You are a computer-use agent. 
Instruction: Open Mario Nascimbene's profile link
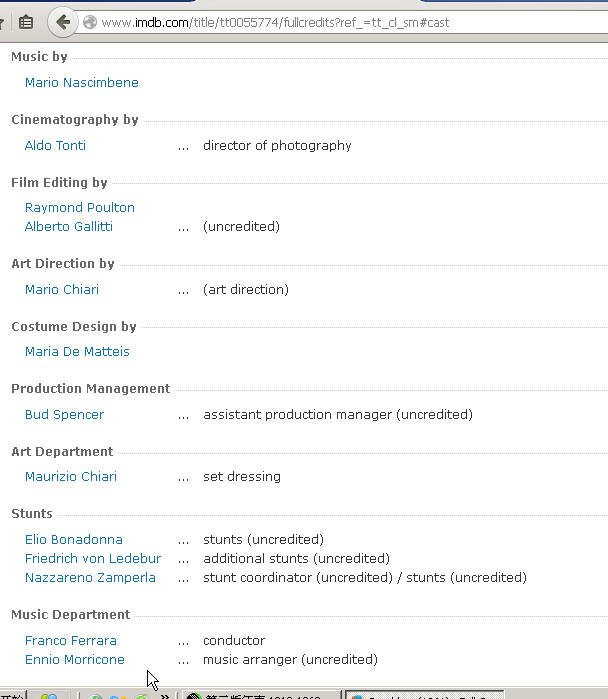[x=82, y=82]
